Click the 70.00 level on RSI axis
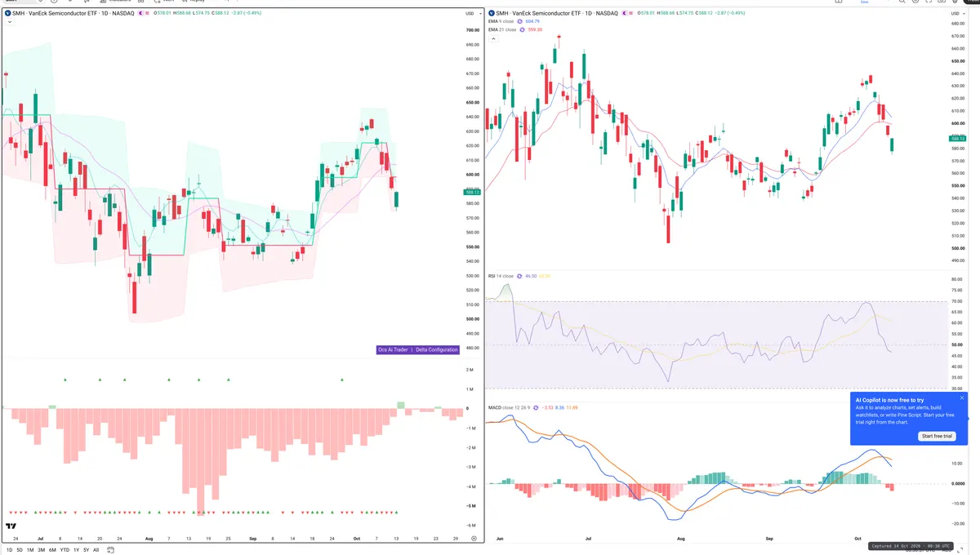Screen dimensions: 980x555 point(957,301)
